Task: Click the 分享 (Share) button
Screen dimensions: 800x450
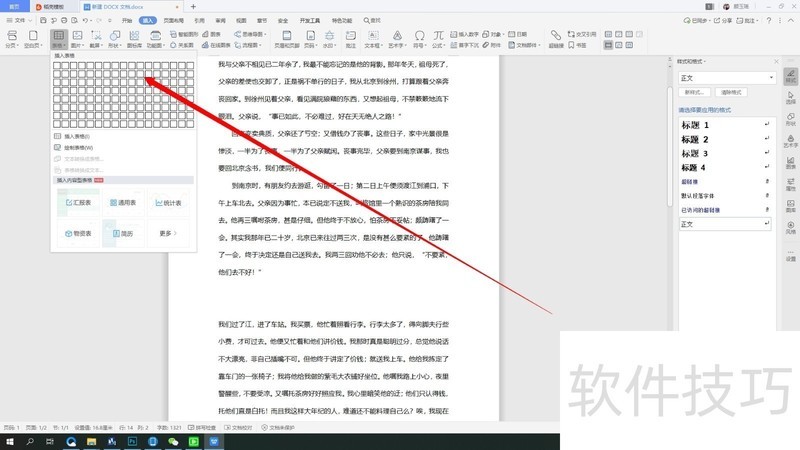Action: [x=722, y=20]
